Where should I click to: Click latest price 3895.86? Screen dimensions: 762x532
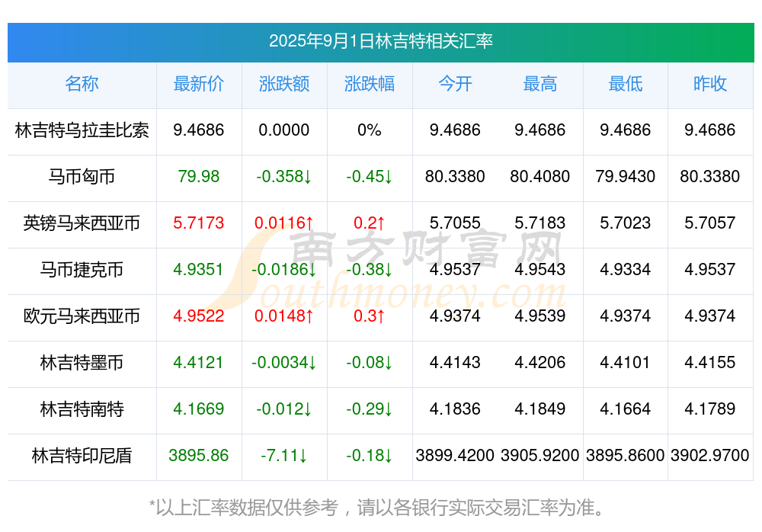point(198,455)
